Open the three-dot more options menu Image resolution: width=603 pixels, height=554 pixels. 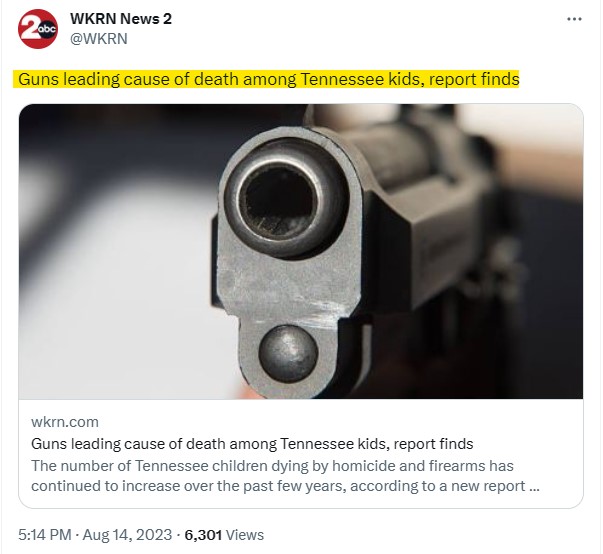(574, 19)
